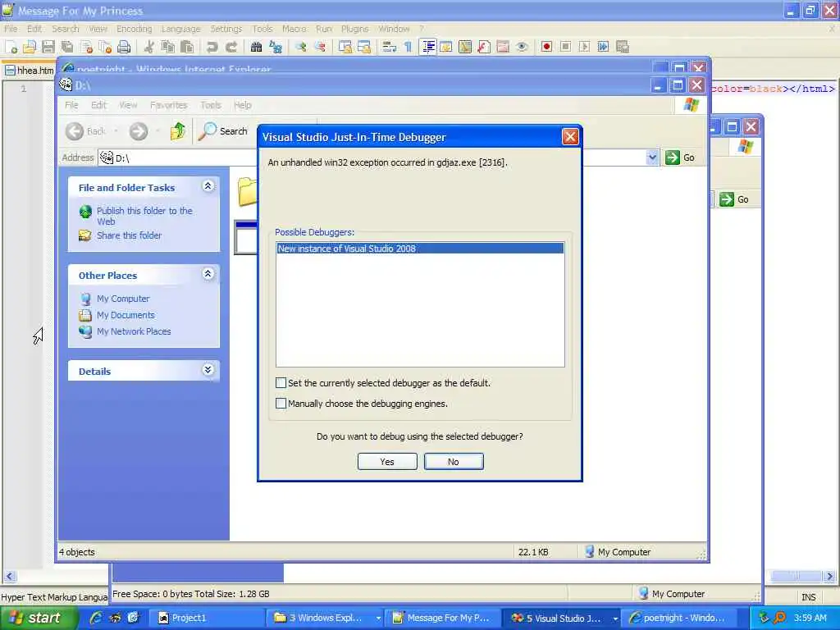This screenshot has width=840, height=630.
Task: Click Start Recording macro red dot icon
Action: pos(546,47)
